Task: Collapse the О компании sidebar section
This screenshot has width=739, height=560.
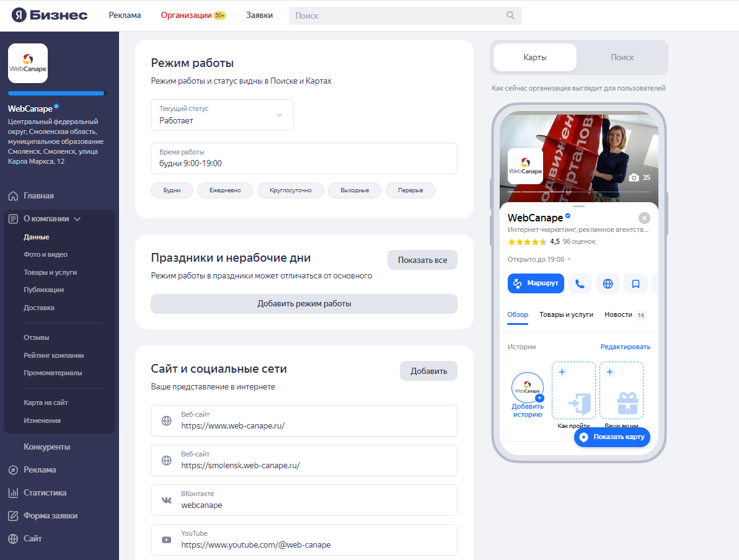Action: click(x=77, y=219)
